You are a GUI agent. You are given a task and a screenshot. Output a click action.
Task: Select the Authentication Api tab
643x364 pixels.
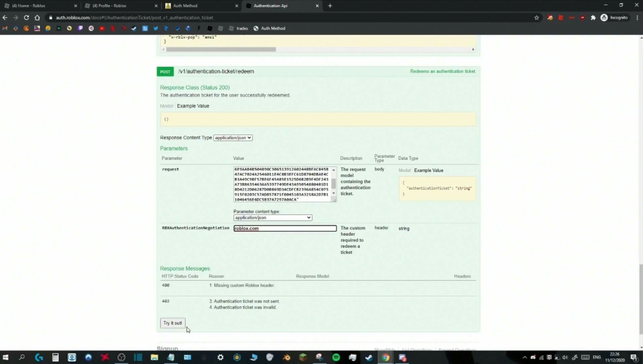(280, 5)
